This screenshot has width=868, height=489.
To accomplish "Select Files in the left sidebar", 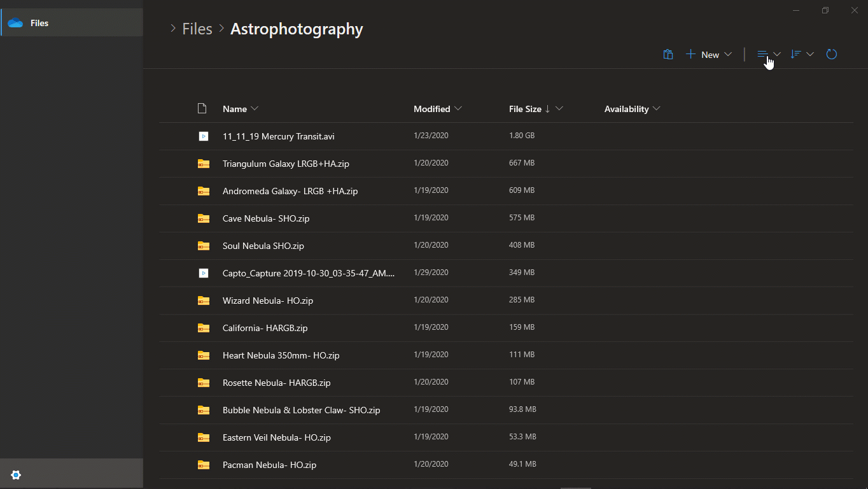I will [x=39, y=23].
